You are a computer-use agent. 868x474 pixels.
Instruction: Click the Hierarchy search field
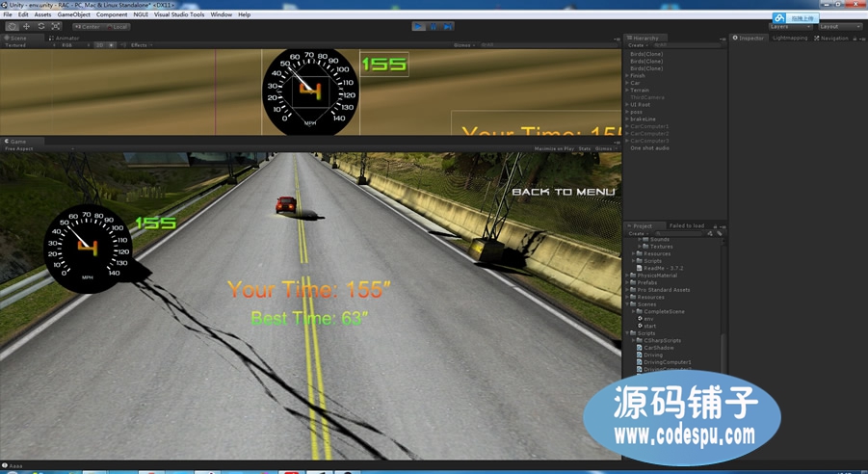coord(688,45)
